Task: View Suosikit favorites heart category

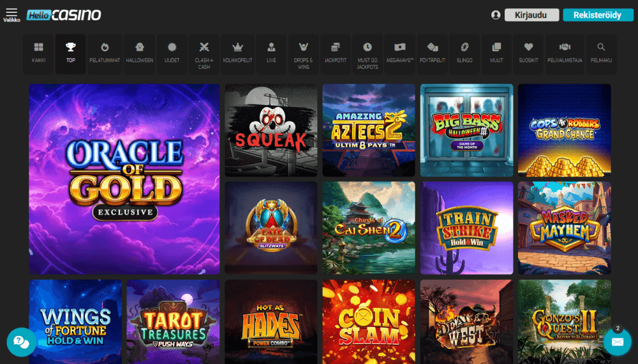Action: tap(528, 53)
